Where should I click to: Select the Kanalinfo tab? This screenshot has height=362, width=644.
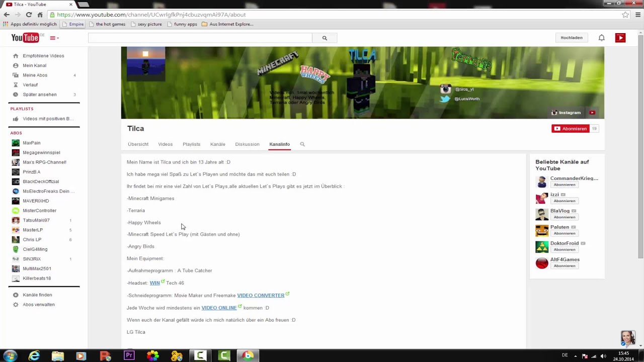click(x=279, y=144)
